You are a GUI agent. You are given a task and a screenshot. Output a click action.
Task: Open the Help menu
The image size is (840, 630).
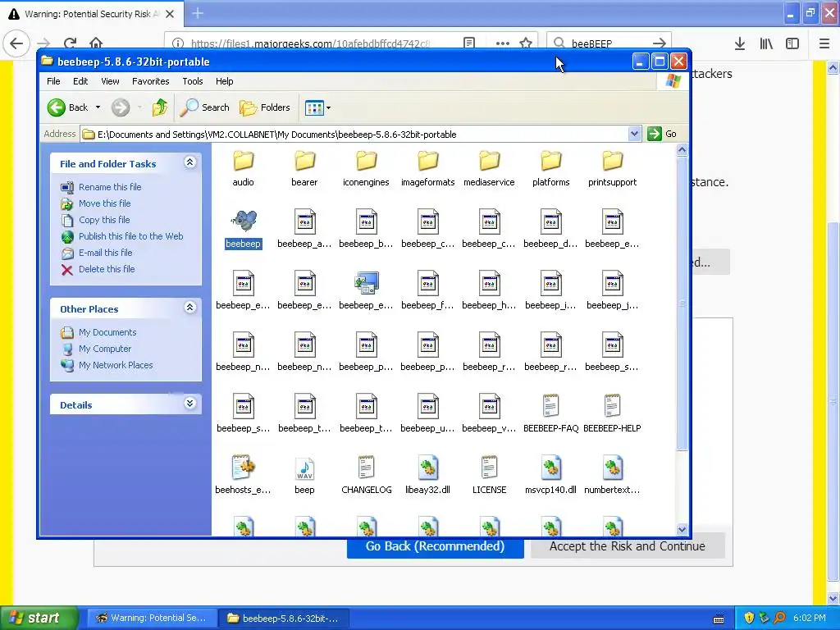pos(225,81)
